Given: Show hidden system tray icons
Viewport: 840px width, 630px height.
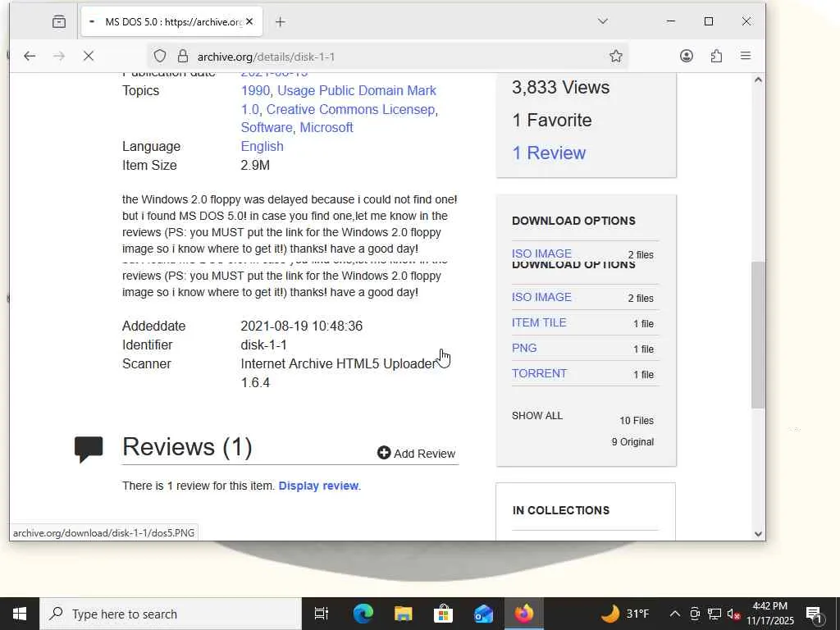Looking at the screenshot, I should pos(675,614).
